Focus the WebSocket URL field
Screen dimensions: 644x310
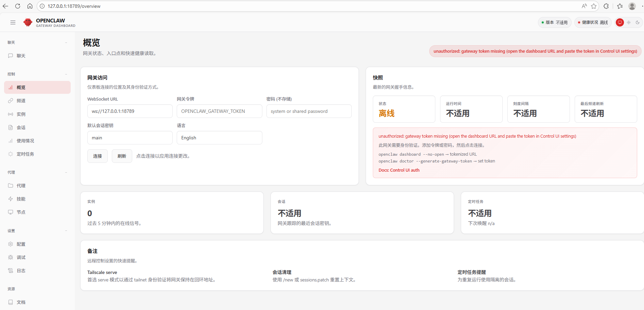130,111
